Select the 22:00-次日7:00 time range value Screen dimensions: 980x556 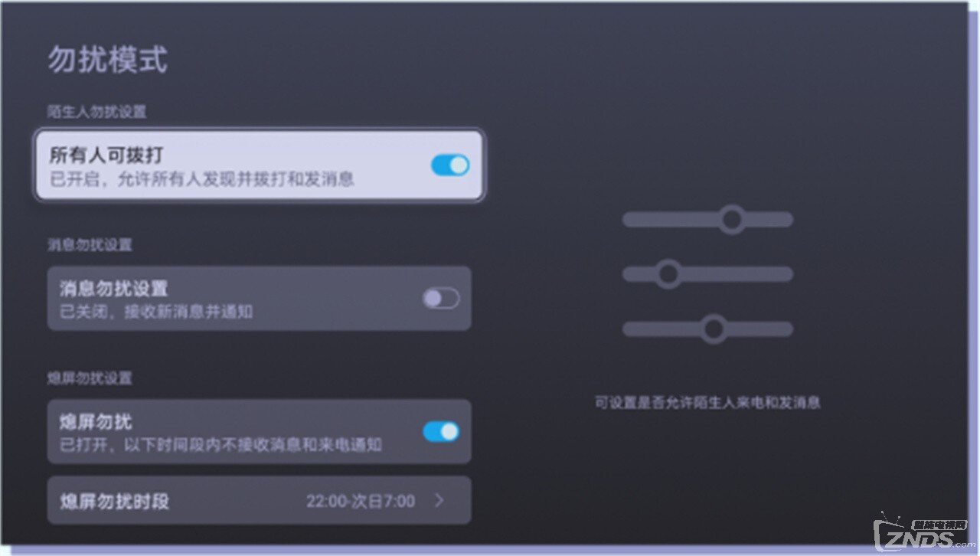point(361,502)
